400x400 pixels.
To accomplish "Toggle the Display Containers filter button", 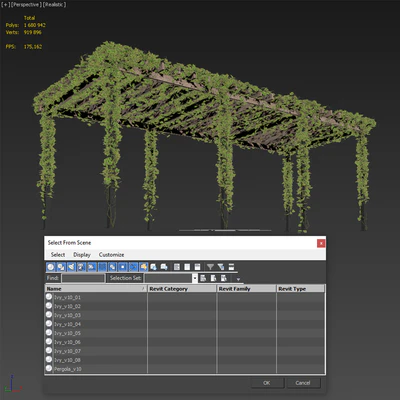I will coord(144,267).
